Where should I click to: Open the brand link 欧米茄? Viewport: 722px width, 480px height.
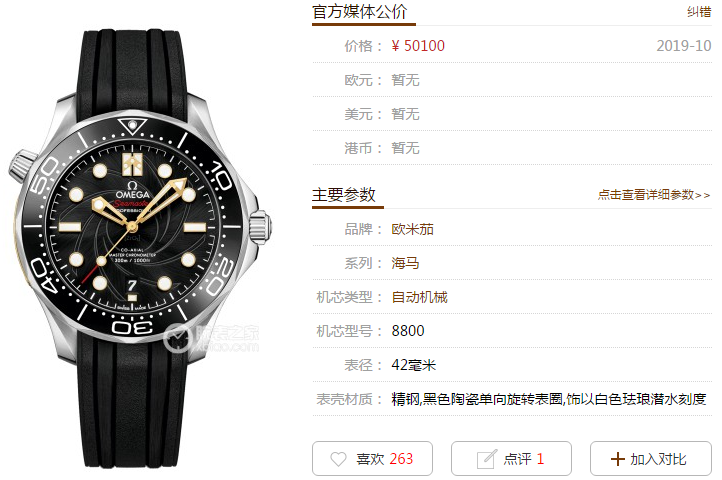(x=413, y=229)
